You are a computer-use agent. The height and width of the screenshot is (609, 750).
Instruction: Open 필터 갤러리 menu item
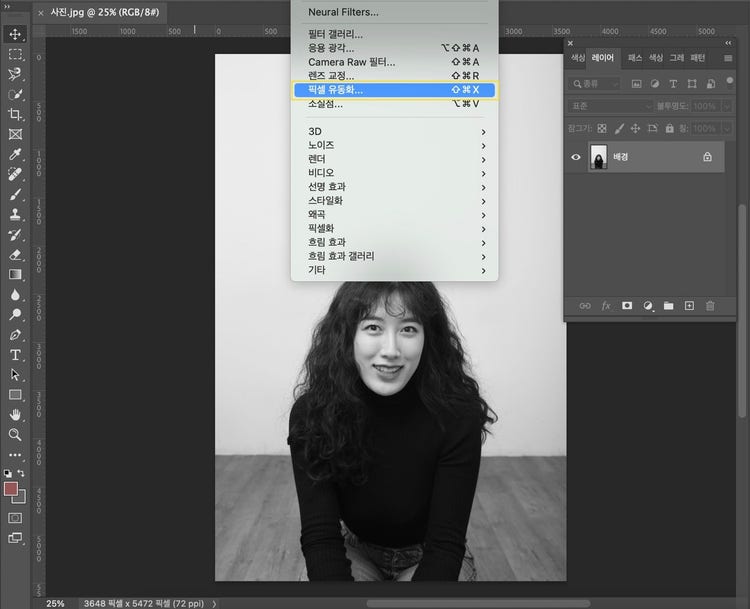pos(395,34)
